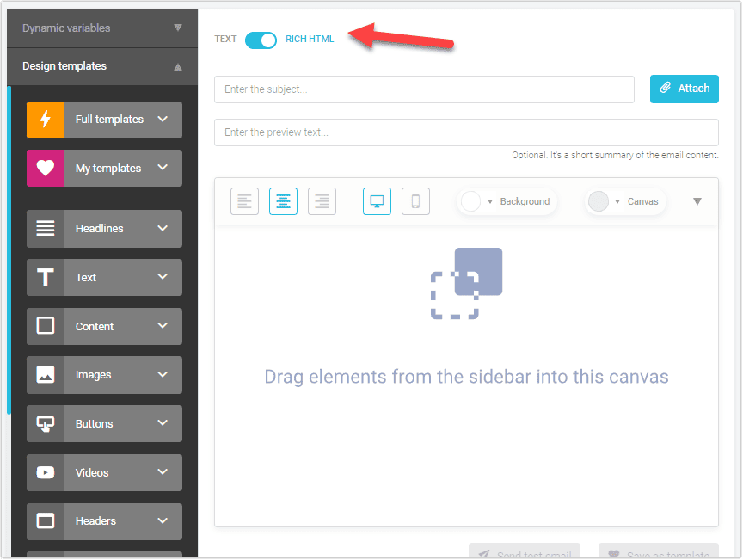Image resolution: width=743 pixels, height=560 pixels.
Task: Click the Save as template button
Action: [x=659, y=551]
